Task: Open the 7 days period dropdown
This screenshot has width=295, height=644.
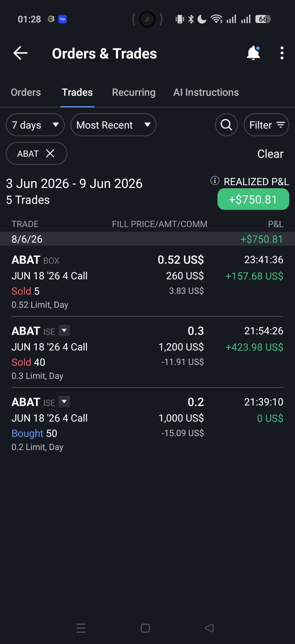Action: (35, 125)
